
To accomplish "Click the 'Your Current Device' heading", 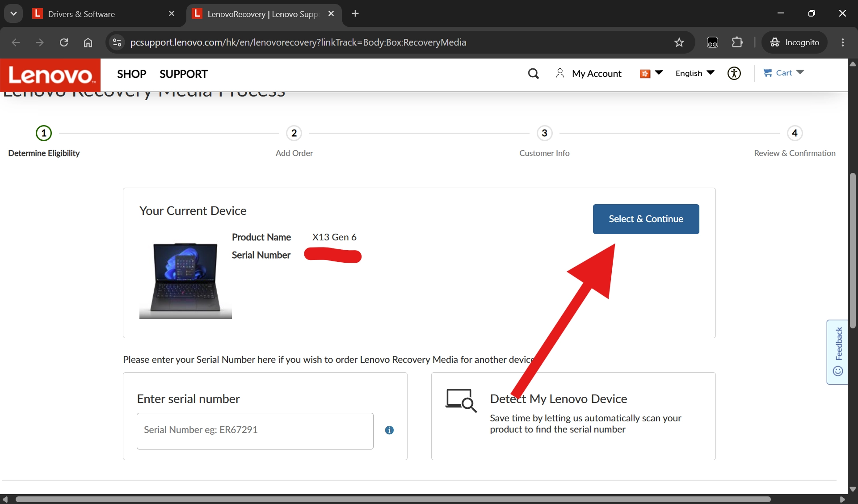I will [193, 211].
